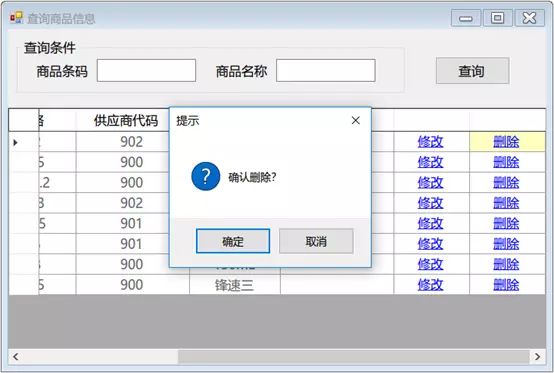Click the horizontal scrollbar right arrow

[537, 357]
